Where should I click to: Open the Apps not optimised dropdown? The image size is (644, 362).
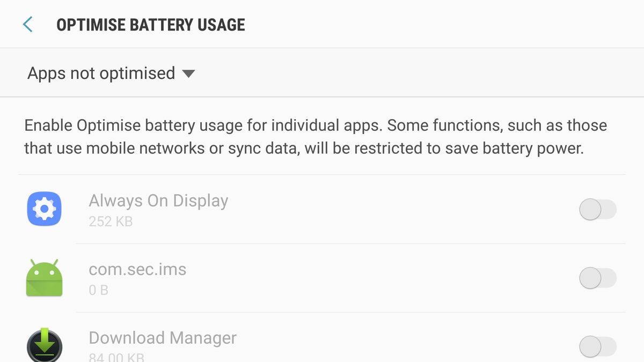[107, 73]
